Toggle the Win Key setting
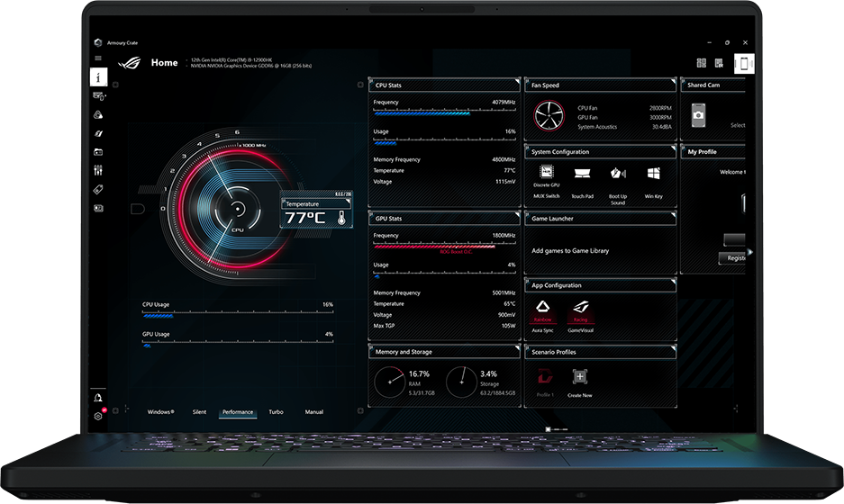Image resolution: width=844 pixels, height=504 pixels. click(x=653, y=182)
